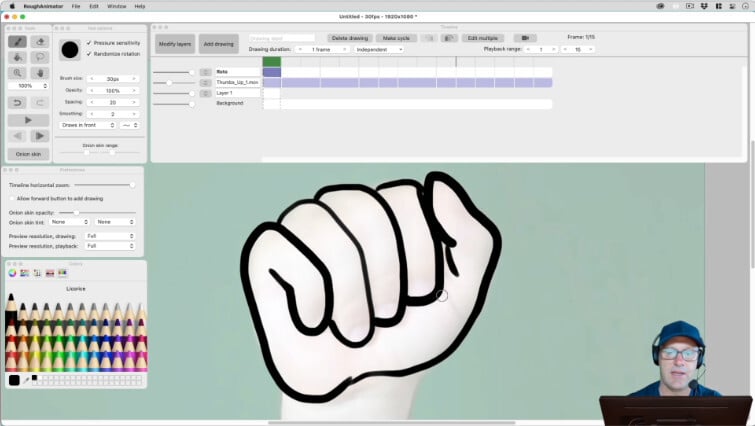Play the animation with the large play button

point(28,120)
